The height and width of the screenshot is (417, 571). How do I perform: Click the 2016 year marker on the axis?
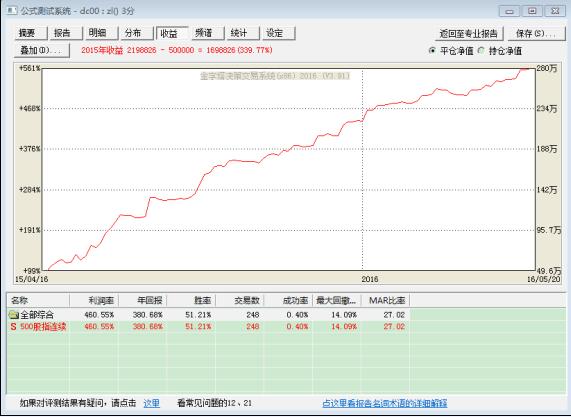[x=370, y=279]
